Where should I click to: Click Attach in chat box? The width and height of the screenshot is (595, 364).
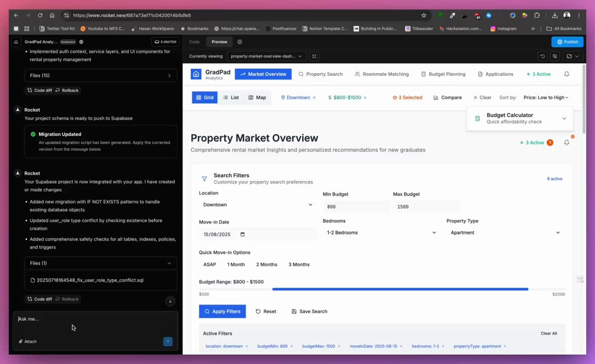[x=28, y=342]
